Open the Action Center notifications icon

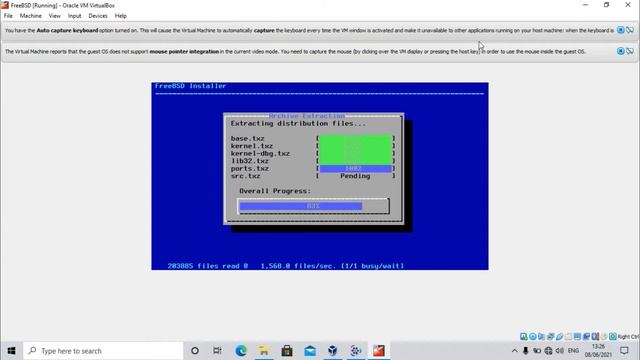pos(624,351)
